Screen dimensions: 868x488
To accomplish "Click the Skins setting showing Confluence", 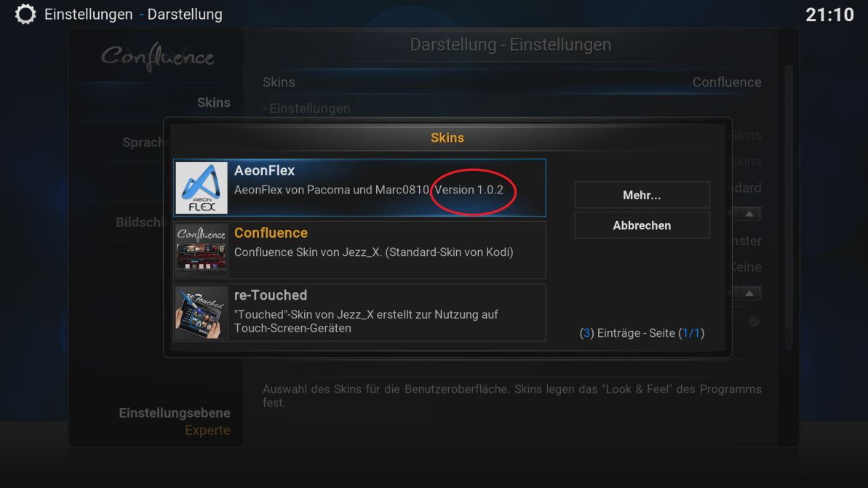I will (511, 82).
